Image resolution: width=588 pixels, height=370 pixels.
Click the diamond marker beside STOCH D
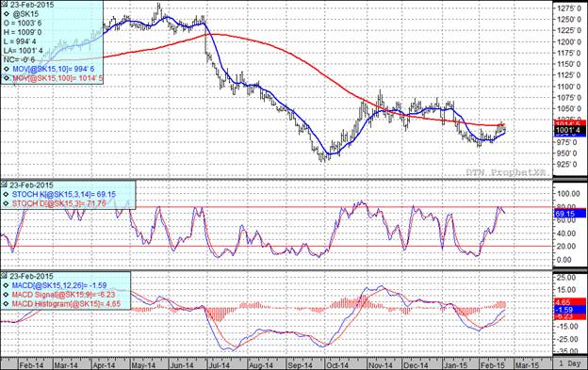(7, 203)
